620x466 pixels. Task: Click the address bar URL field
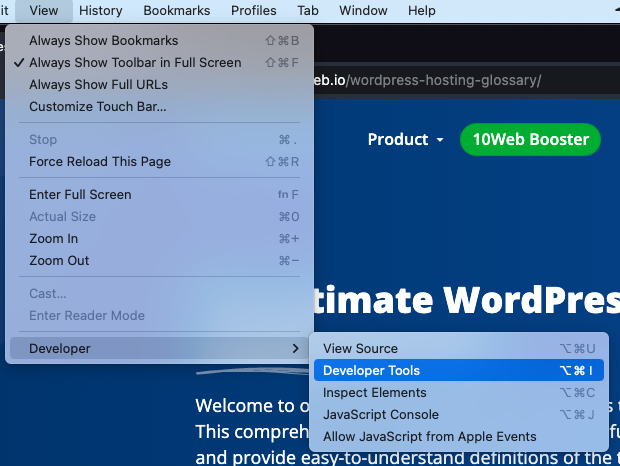pyautogui.click(x=440, y=80)
